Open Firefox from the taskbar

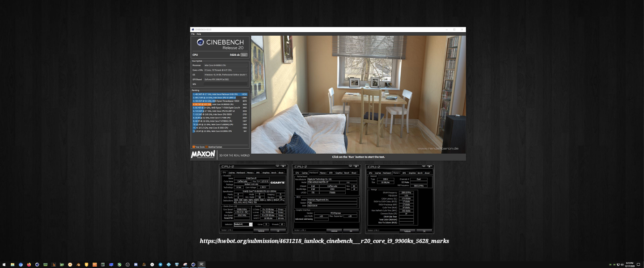29,264
